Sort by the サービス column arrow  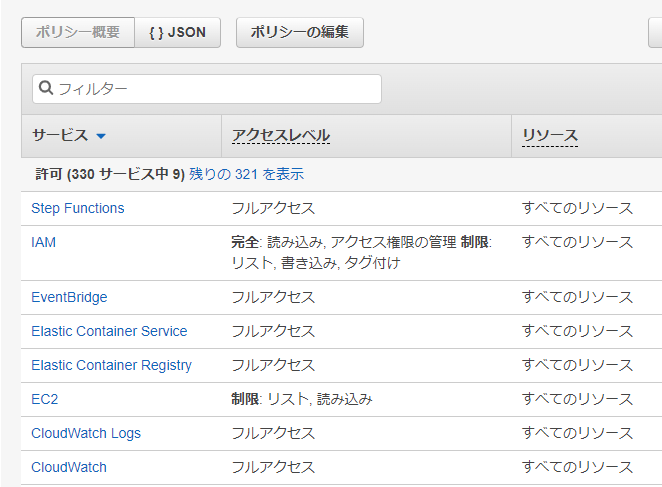101,136
